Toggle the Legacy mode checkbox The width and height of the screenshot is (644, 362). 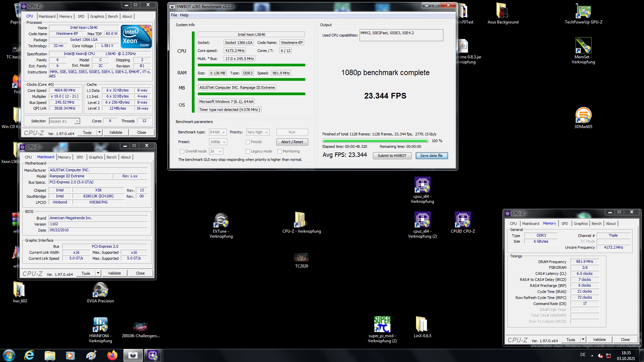[248, 151]
